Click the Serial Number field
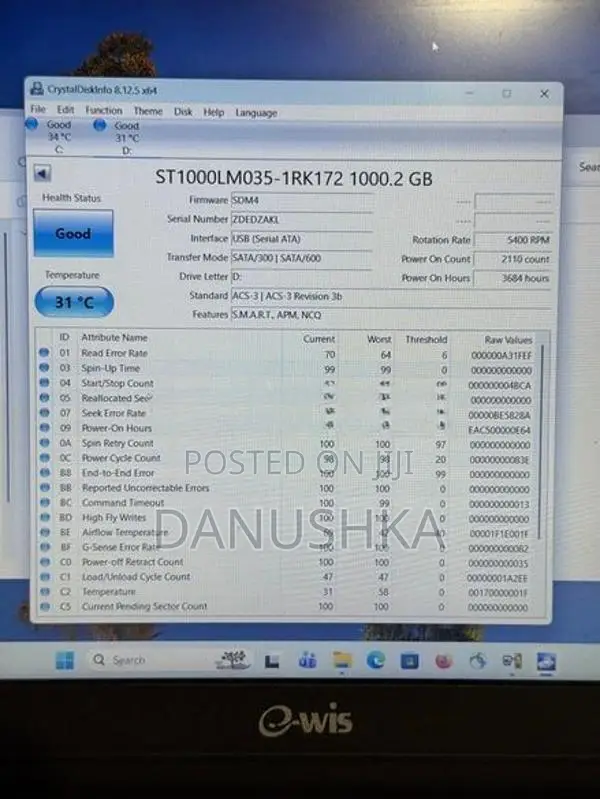Screen dimensions: 600x799 (x=301, y=220)
